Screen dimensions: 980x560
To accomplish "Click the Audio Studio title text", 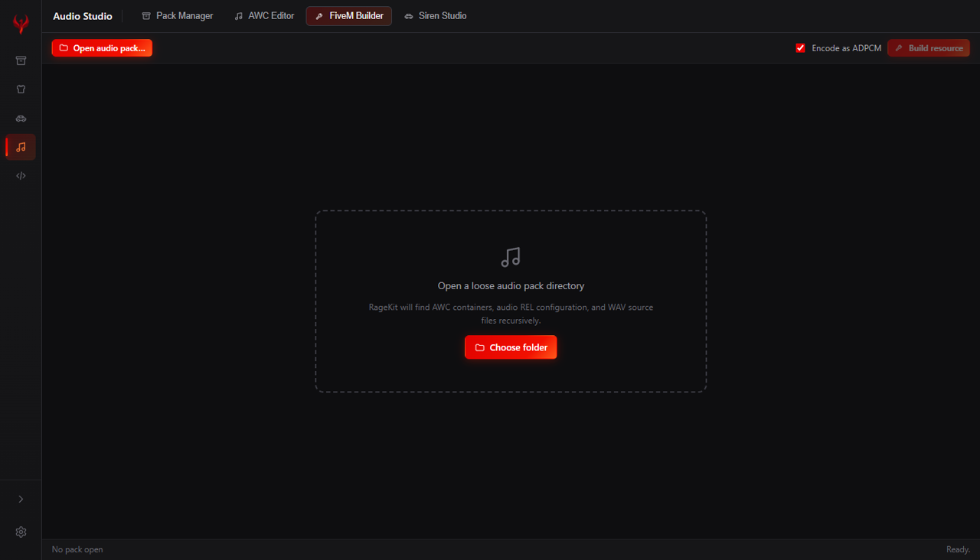I will coord(83,16).
